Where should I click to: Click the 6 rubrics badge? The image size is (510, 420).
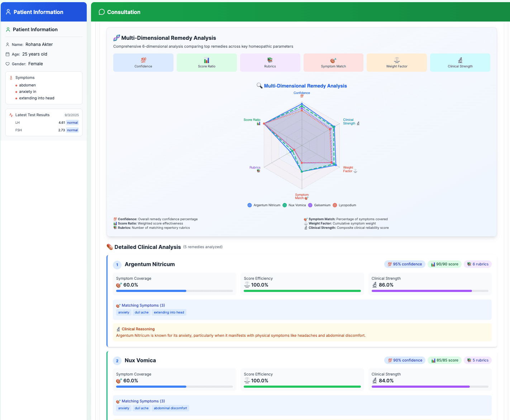point(477,264)
